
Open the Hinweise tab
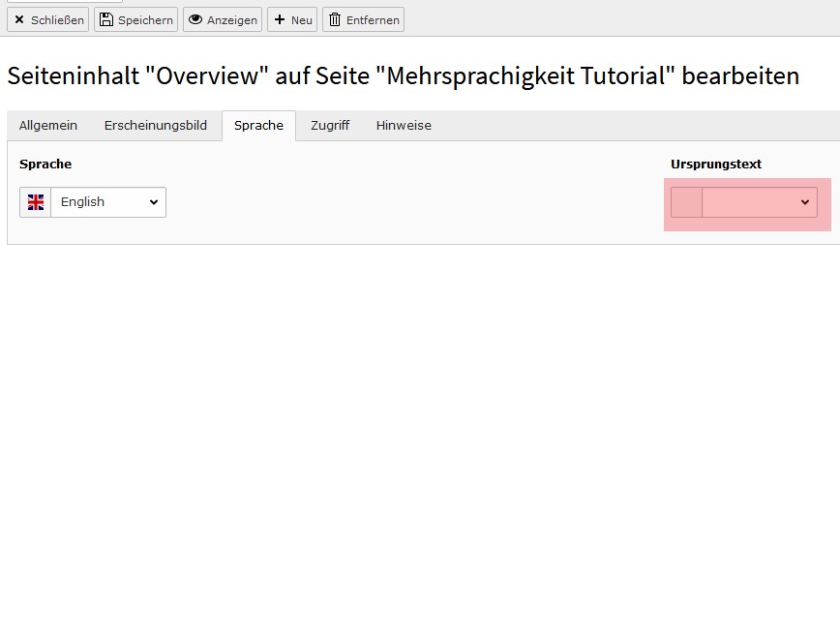coord(404,126)
